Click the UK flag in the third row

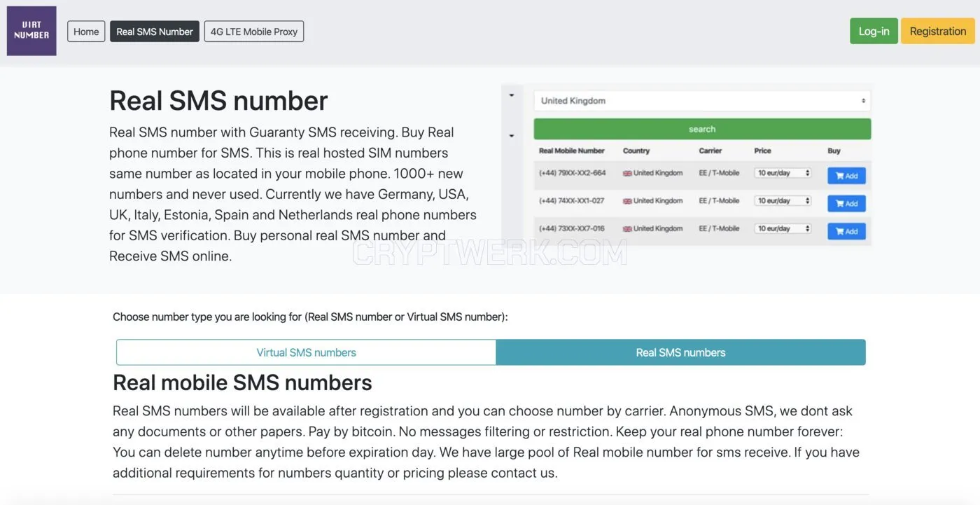click(627, 229)
